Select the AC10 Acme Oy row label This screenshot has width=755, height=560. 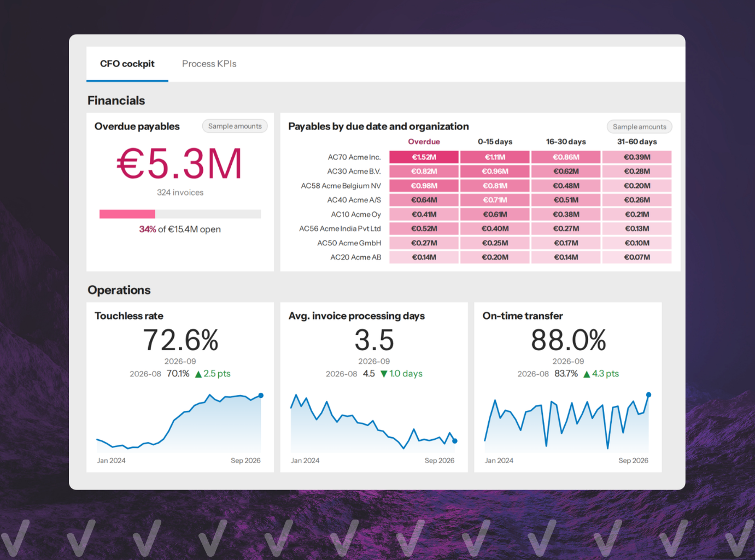coord(356,214)
